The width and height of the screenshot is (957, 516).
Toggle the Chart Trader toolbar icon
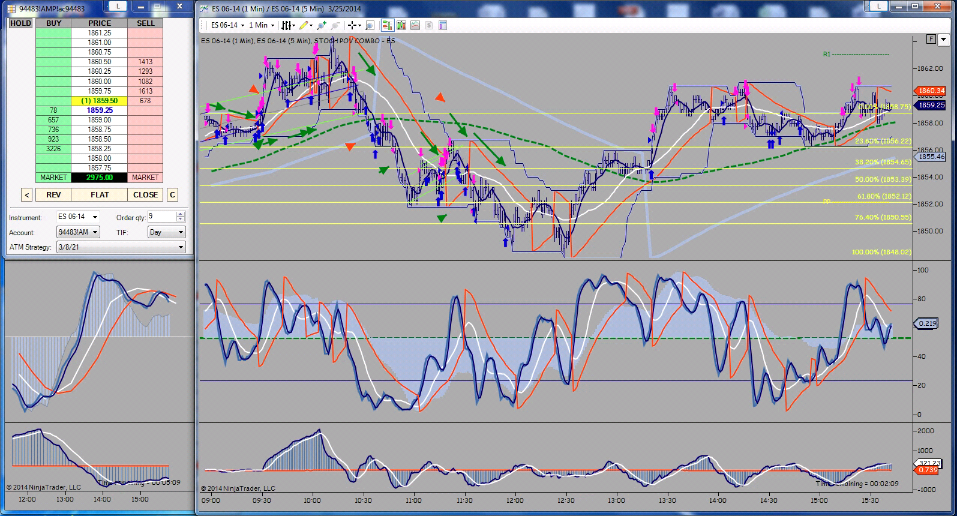(x=387, y=25)
